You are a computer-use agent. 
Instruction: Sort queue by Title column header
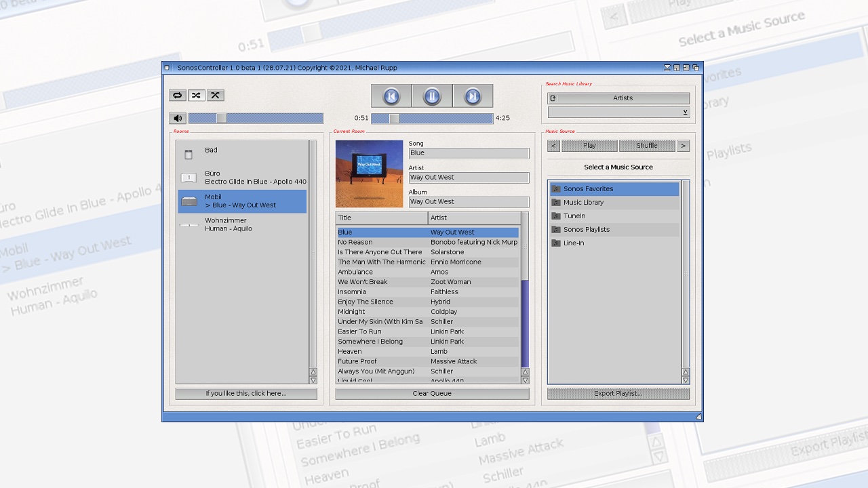(x=382, y=218)
